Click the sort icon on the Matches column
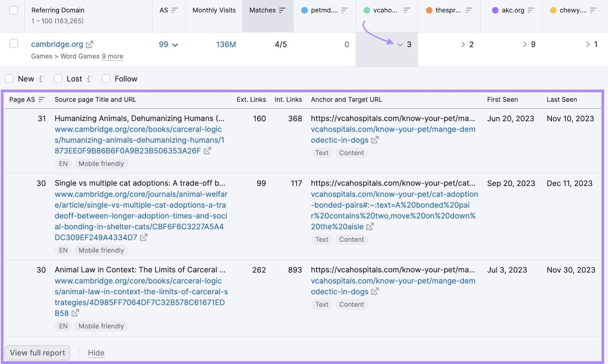Image resolution: width=608 pixels, height=364 pixels. (x=283, y=11)
